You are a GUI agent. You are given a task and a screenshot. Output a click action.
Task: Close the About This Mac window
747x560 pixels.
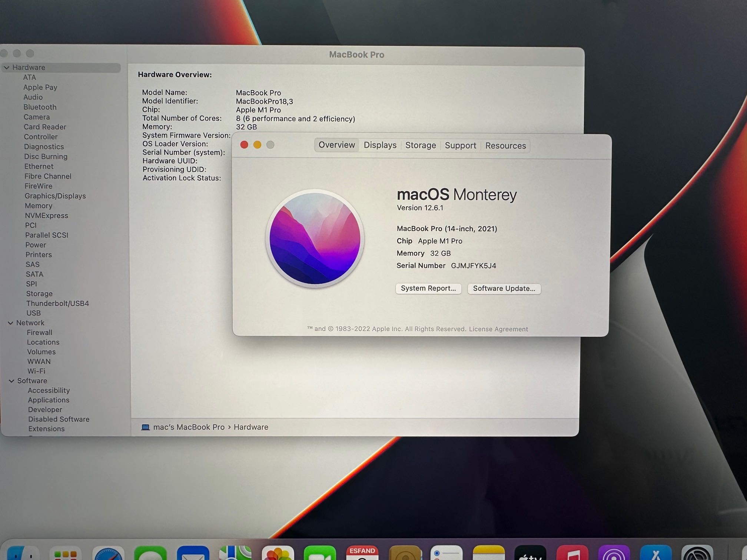click(x=244, y=145)
